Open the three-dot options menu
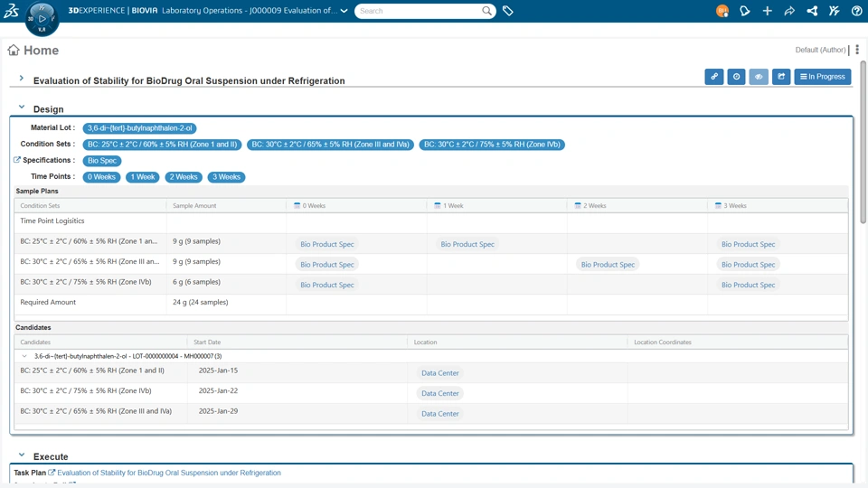868x488 pixels. (857, 50)
